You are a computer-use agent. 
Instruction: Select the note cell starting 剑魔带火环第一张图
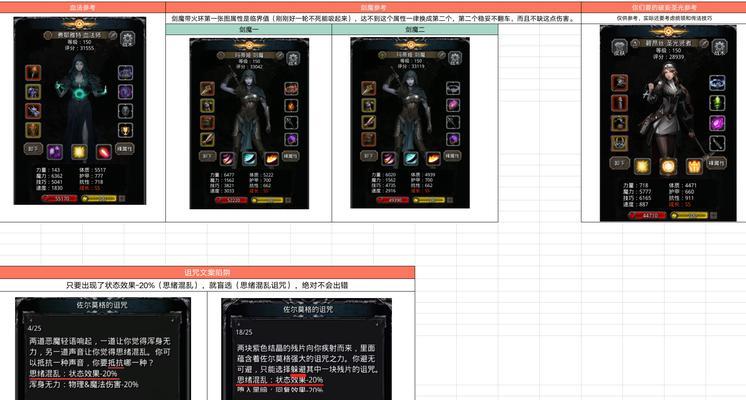point(373,19)
